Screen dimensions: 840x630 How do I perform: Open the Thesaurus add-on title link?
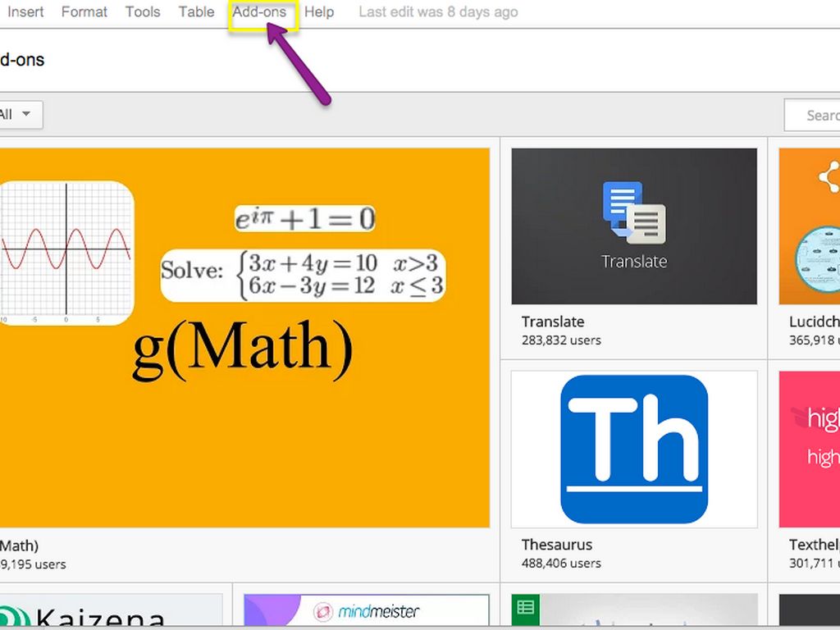pyautogui.click(x=556, y=545)
